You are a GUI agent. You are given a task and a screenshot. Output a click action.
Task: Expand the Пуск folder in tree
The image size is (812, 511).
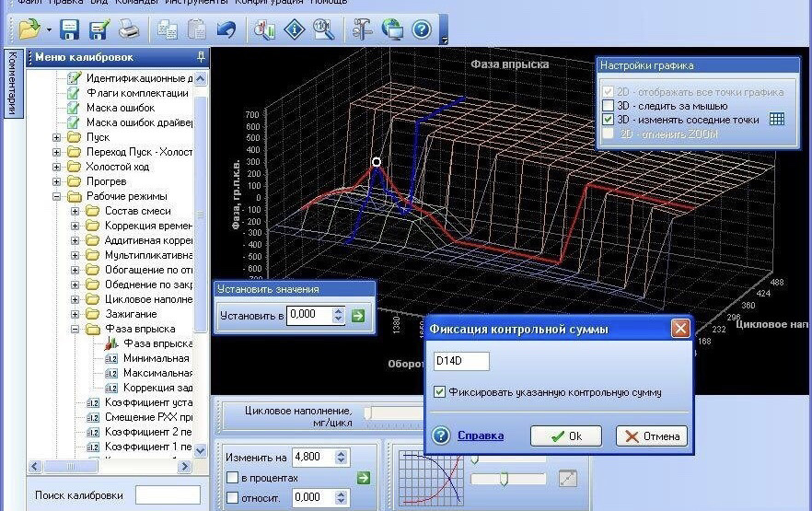tap(56, 137)
